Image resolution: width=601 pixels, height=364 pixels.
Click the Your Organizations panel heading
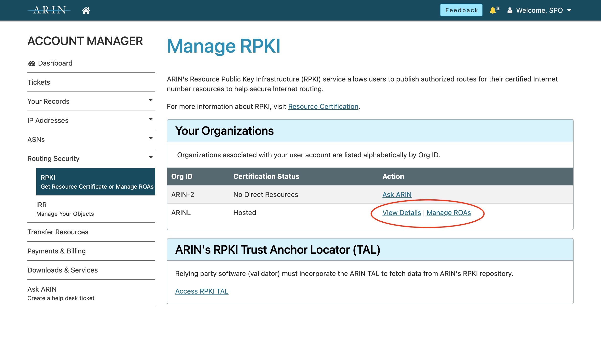click(224, 131)
